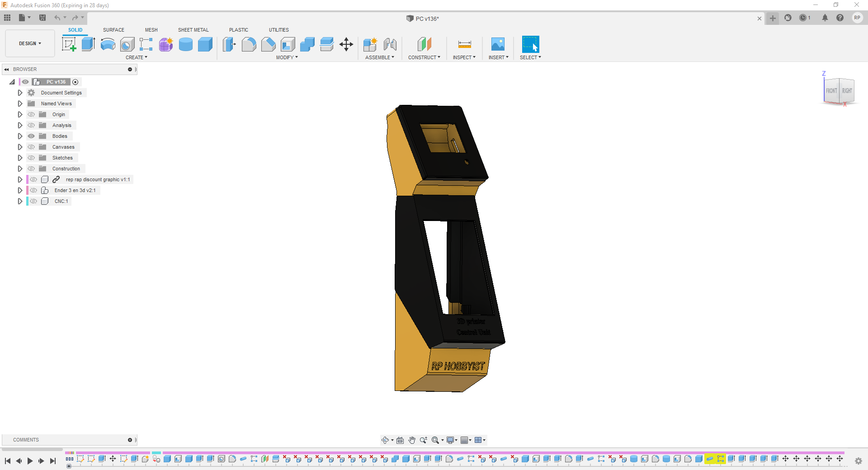Show the Ender 3 en 3d component
The width and height of the screenshot is (868, 470).
[x=33, y=190]
